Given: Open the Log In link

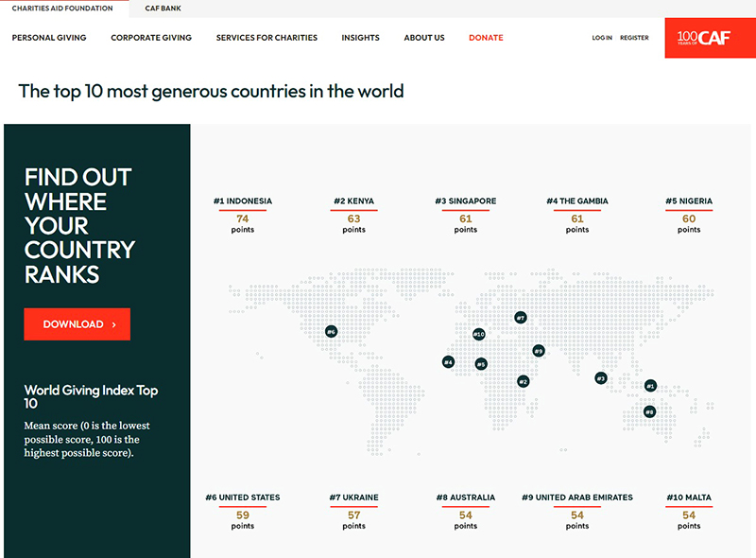Looking at the screenshot, I should [602, 38].
